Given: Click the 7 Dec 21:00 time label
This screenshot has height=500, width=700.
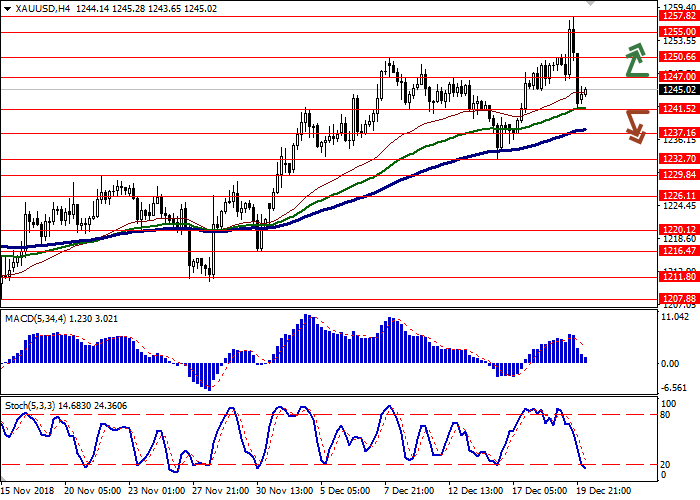Looking at the screenshot, I should 408,492.
